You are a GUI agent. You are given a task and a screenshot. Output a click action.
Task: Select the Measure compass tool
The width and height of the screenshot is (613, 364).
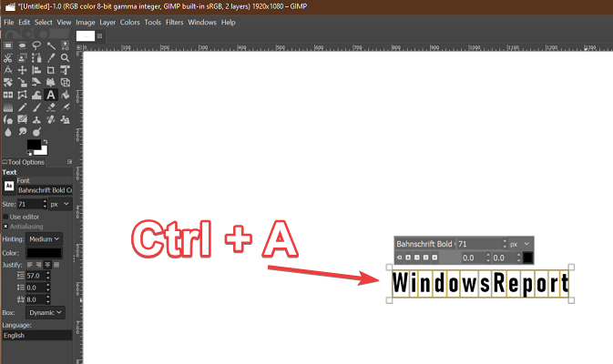point(8,70)
